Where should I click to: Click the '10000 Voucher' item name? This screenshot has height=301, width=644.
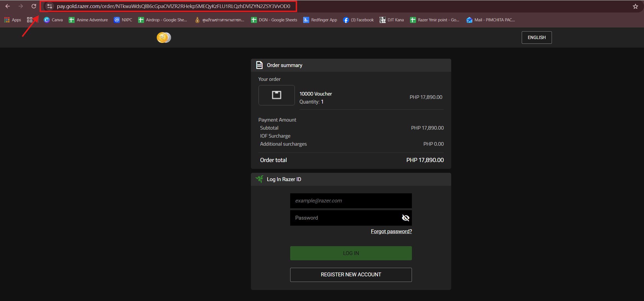316,94
